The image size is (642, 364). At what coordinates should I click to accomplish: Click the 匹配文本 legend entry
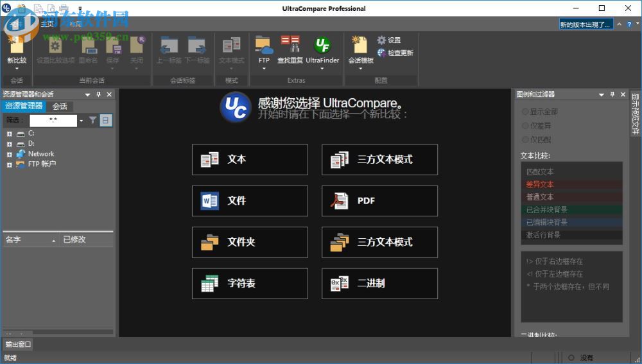pyautogui.click(x=571, y=172)
